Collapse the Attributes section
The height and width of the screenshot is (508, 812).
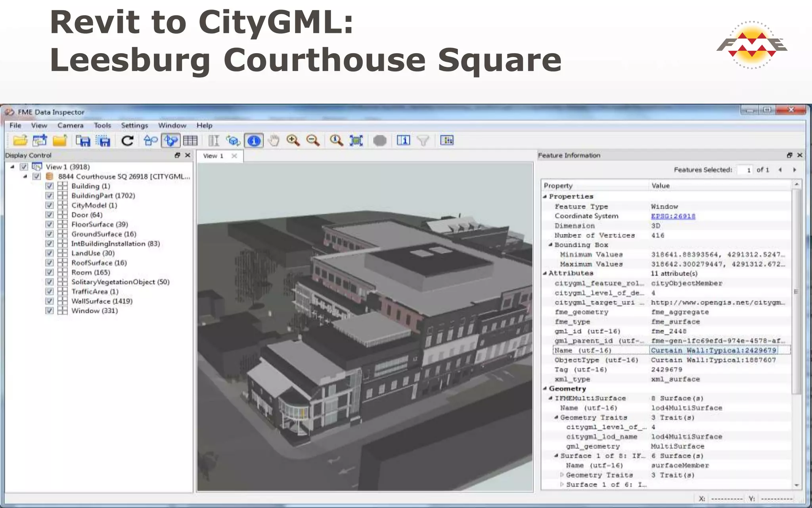click(545, 273)
